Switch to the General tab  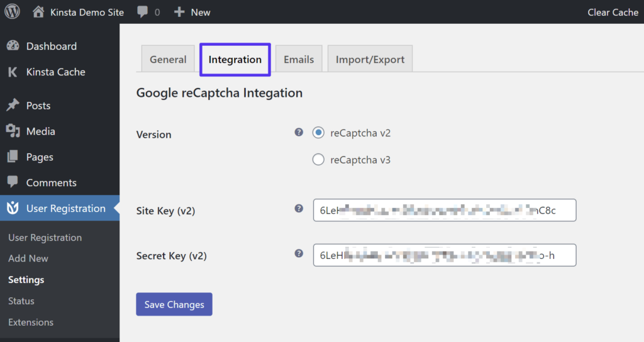[x=168, y=60]
